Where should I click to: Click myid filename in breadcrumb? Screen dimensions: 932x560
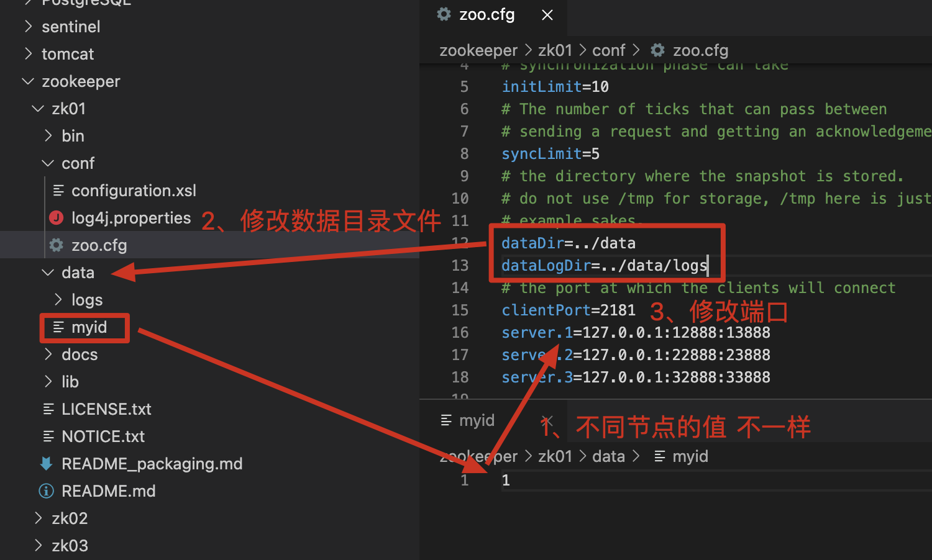tap(690, 456)
